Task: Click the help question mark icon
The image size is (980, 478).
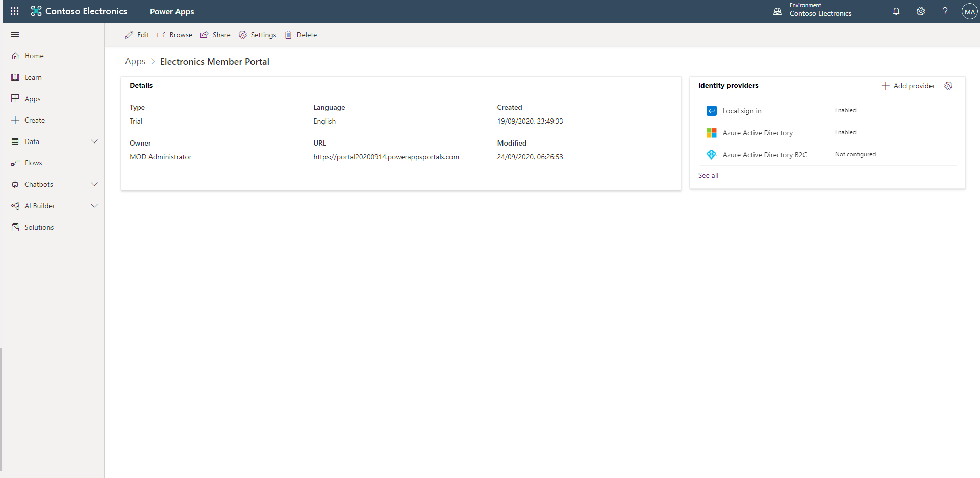Action: [945, 11]
